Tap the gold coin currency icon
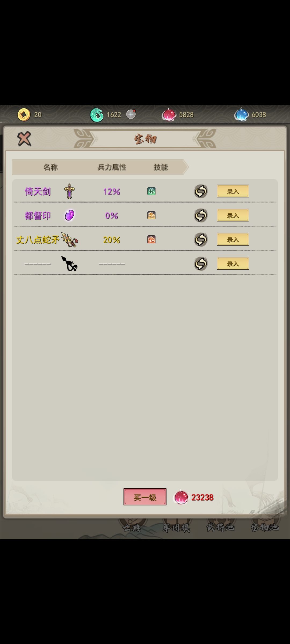 24,115
